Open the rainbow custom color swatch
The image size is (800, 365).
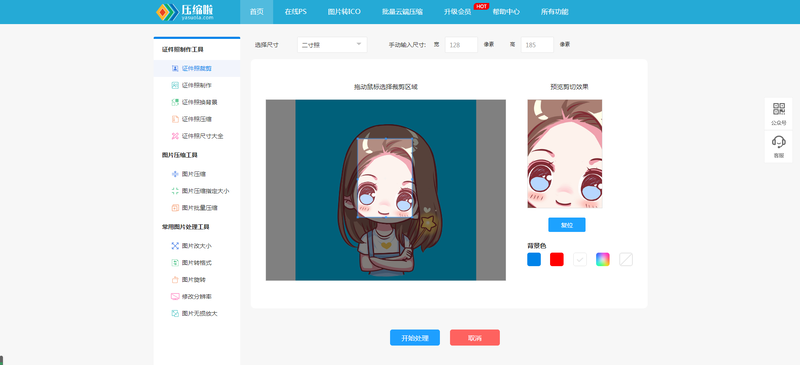click(x=603, y=259)
